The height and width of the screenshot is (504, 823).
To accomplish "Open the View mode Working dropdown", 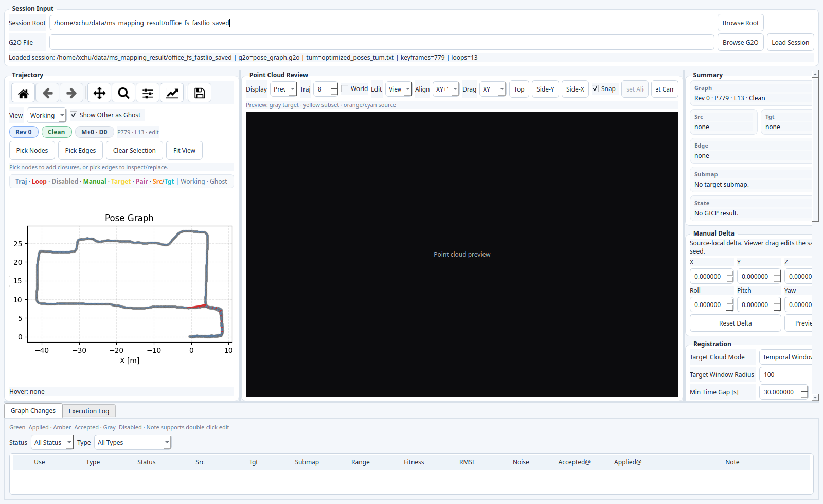I will pyautogui.click(x=47, y=116).
